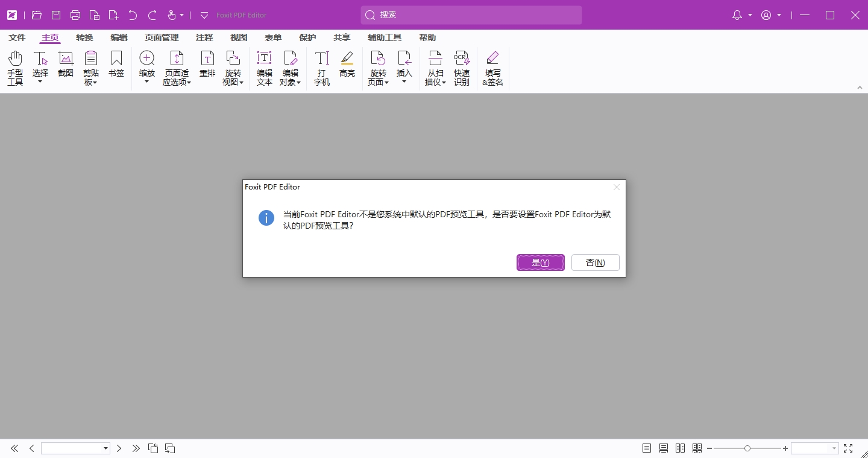Select the Edit Text (编辑文本) tool
The image size is (868, 458).
[265, 68]
